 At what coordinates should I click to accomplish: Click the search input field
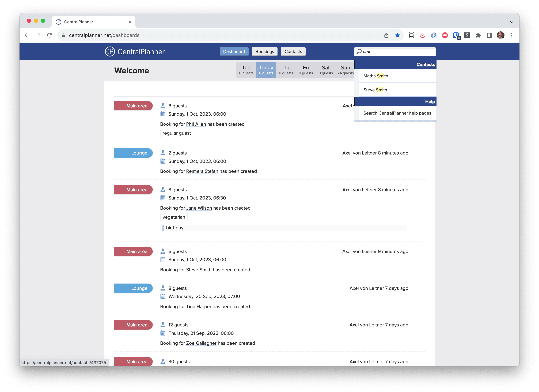395,52
